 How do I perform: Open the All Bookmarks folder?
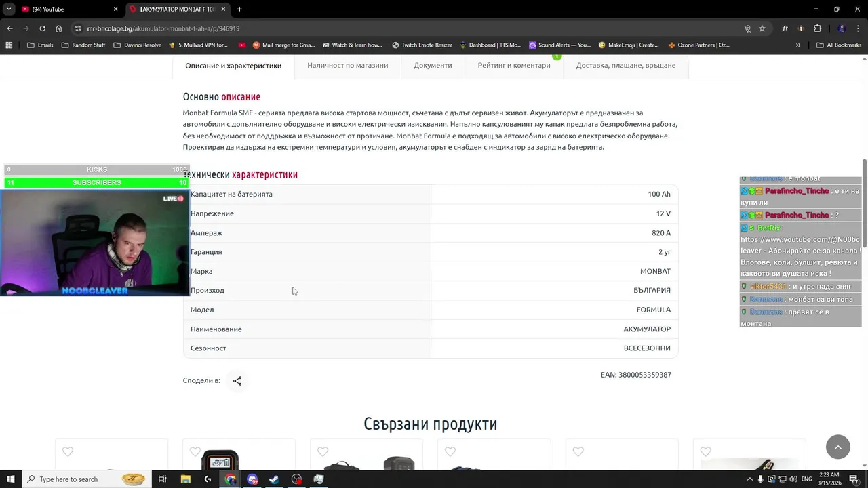pos(839,45)
